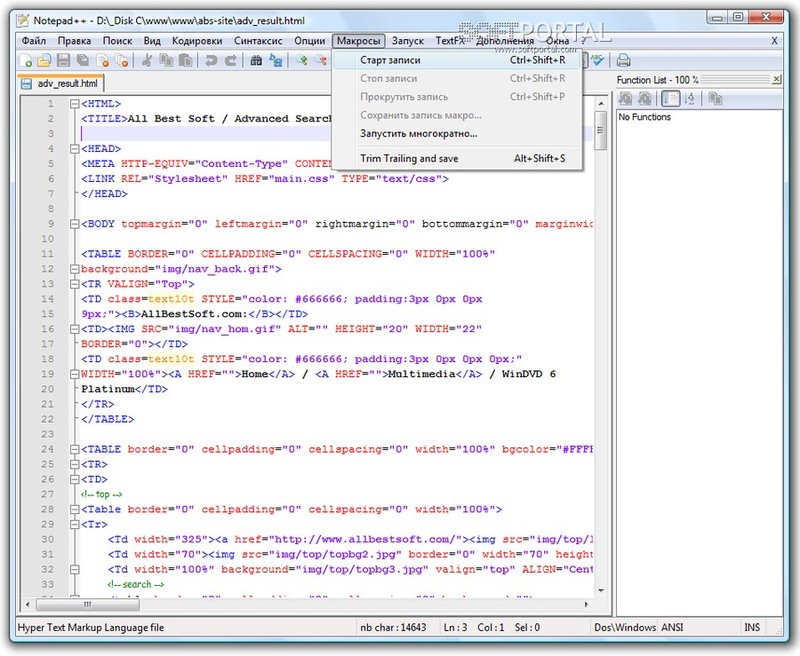
Task: Click the Replace toolbar icon
Action: (276, 61)
